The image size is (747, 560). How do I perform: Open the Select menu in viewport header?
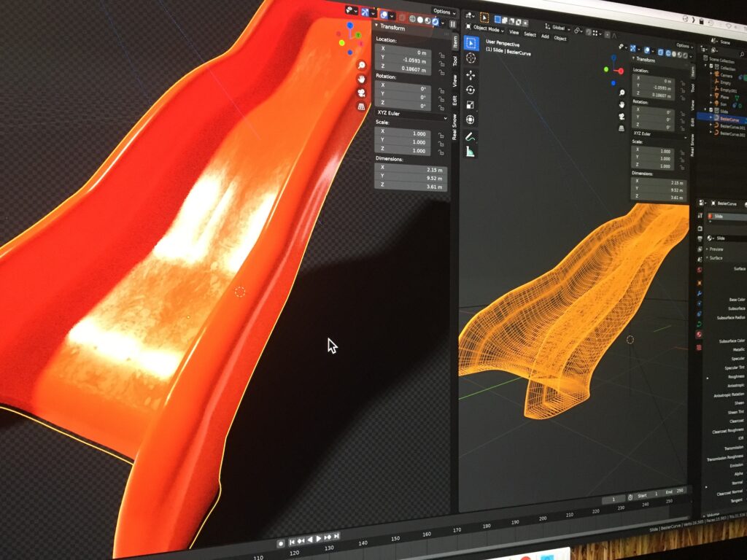click(530, 34)
